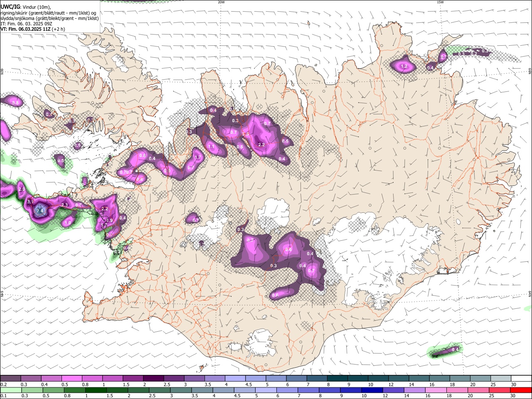Click the 1.2 value in northeast Iceland
Image resolution: width=532 pixels, height=399 pixels.
click(404, 66)
